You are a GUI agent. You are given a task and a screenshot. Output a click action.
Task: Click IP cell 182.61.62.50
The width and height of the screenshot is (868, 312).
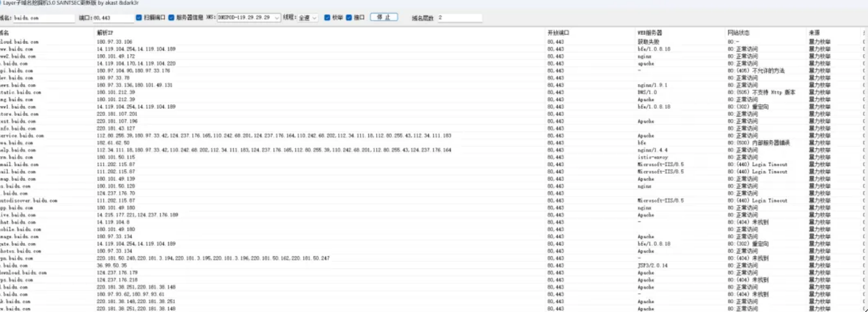pyautogui.click(x=113, y=142)
